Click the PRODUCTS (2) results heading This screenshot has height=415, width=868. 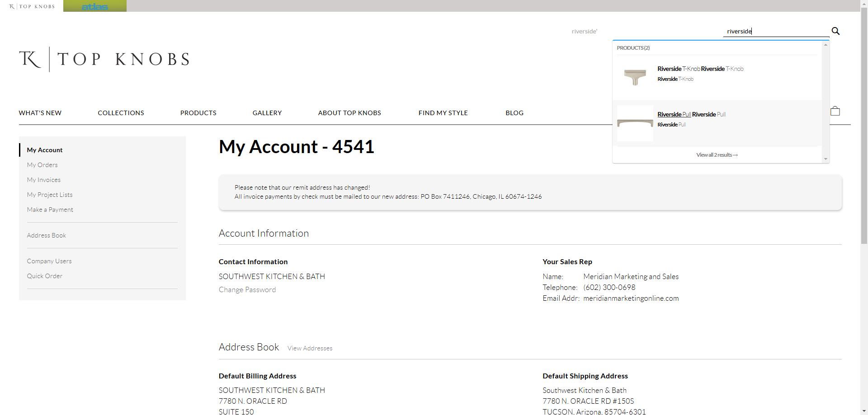click(x=633, y=48)
